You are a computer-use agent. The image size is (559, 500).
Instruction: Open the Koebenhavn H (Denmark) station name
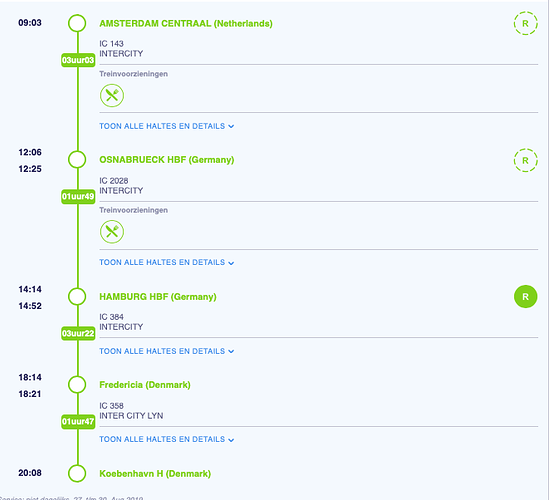coord(155,474)
